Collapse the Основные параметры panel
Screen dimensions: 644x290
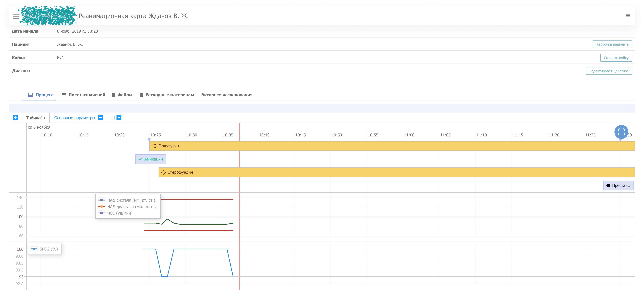point(100,118)
